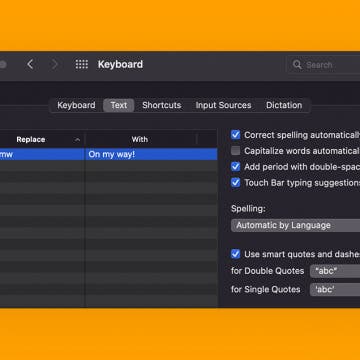Disable Correct spelling automatically
360x360 pixels.
[x=236, y=135]
